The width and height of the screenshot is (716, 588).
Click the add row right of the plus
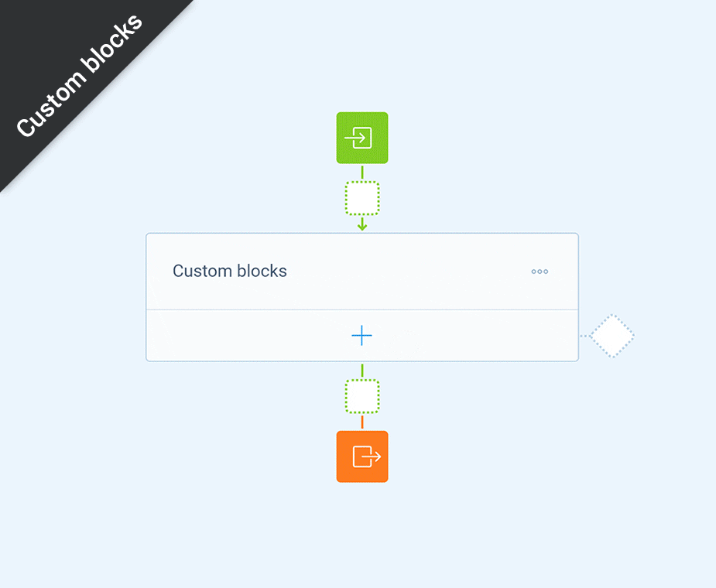click(x=475, y=336)
